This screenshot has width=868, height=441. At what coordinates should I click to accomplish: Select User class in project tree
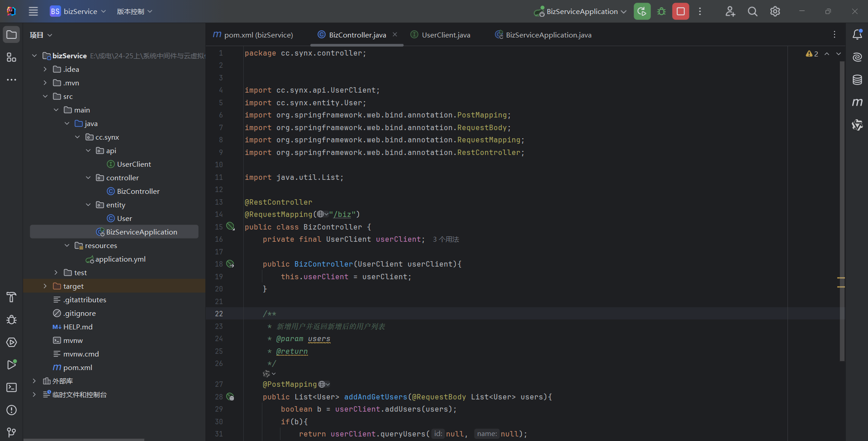pos(120,218)
